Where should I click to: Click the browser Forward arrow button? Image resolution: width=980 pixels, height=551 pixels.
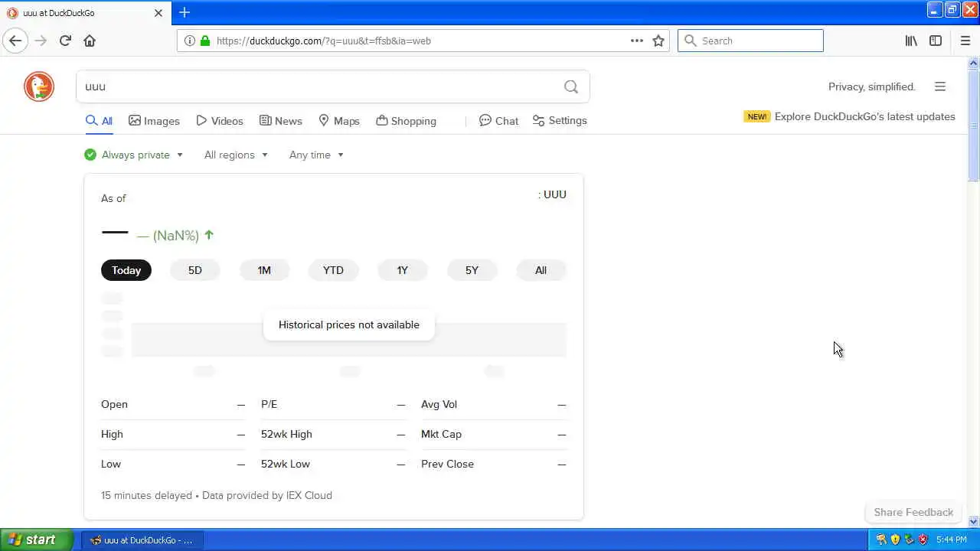coord(41,41)
